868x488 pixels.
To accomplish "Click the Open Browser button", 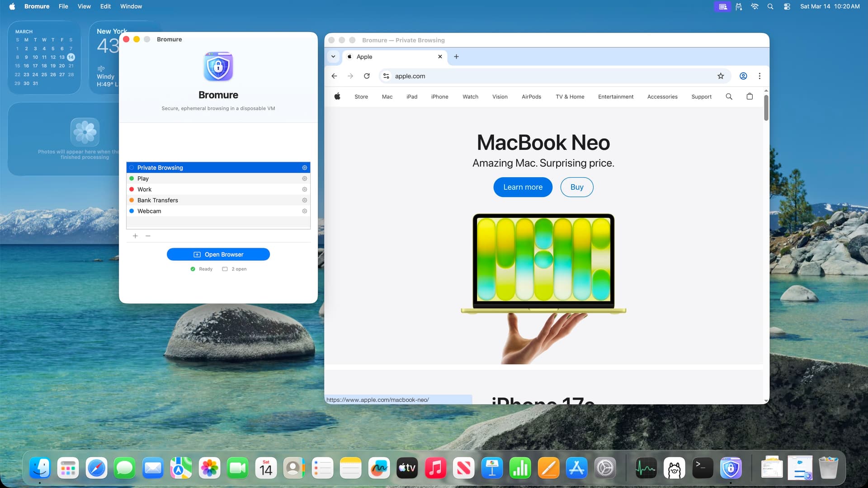I will (x=218, y=254).
